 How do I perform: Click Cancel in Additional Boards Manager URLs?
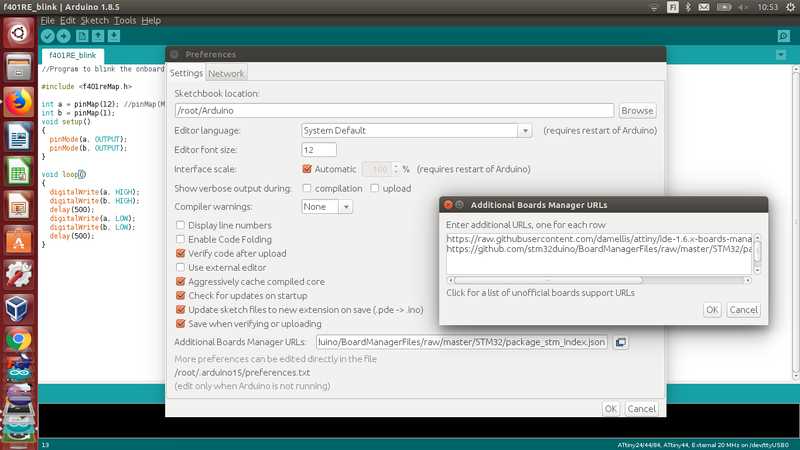[x=743, y=310]
